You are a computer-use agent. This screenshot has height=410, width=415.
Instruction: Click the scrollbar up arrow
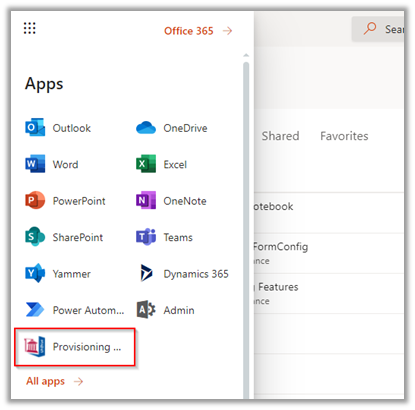(x=246, y=55)
